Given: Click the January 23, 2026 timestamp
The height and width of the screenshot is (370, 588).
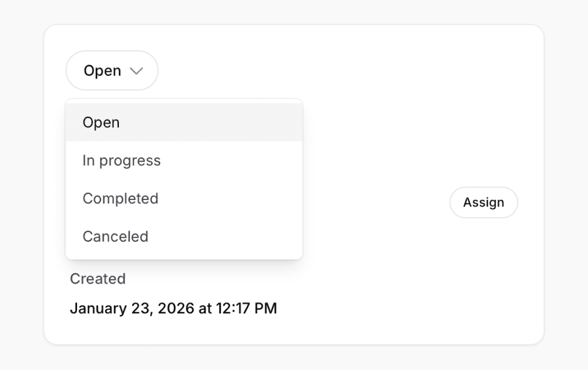Looking at the screenshot, I should (174, 308).
